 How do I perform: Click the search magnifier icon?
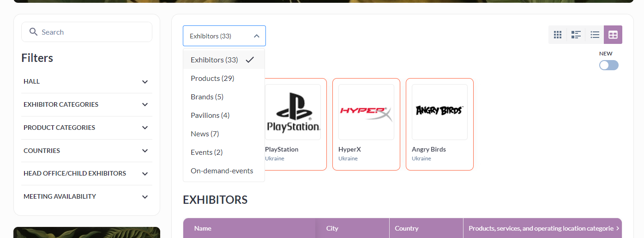coord(33,32)
